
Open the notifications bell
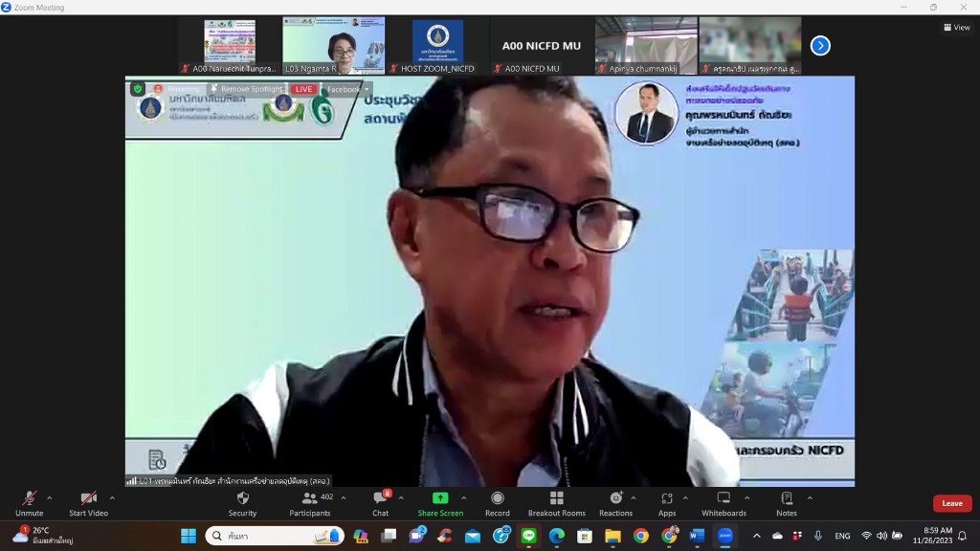[963, 536]
